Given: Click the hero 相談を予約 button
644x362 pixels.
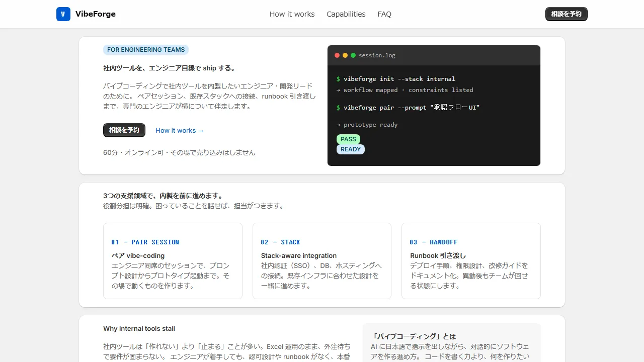Looking at the screenshot, I should tap(124, 130).
